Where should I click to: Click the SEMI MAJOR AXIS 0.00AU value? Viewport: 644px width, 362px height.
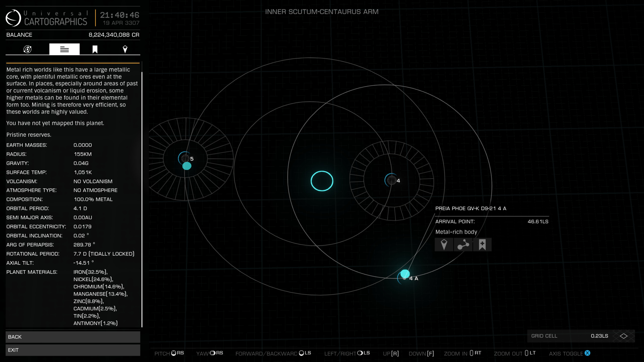[x=83, y=217]
